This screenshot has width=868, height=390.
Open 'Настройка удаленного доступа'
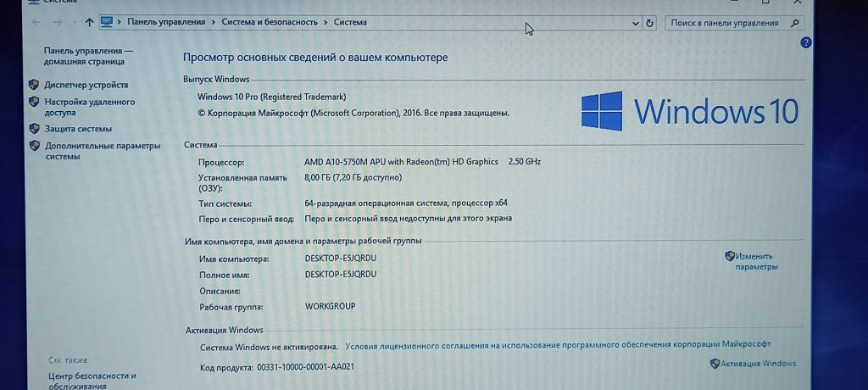point(90,108)
